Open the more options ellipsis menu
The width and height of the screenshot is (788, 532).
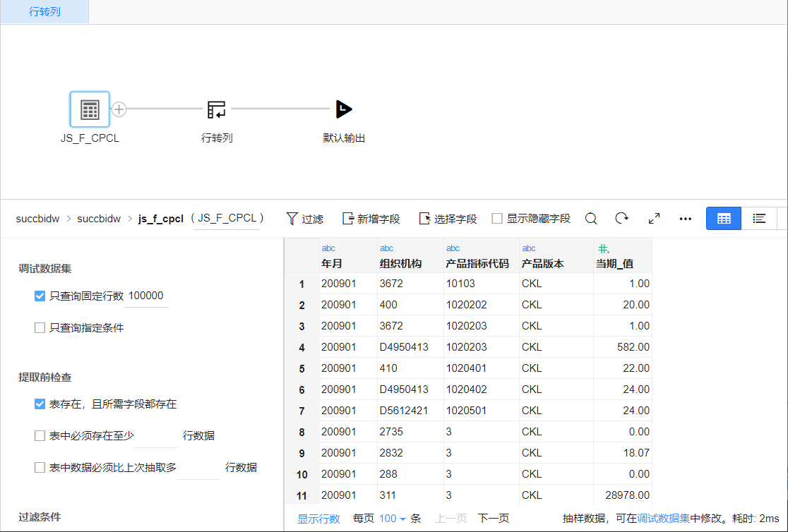click(x=685, y=219)
